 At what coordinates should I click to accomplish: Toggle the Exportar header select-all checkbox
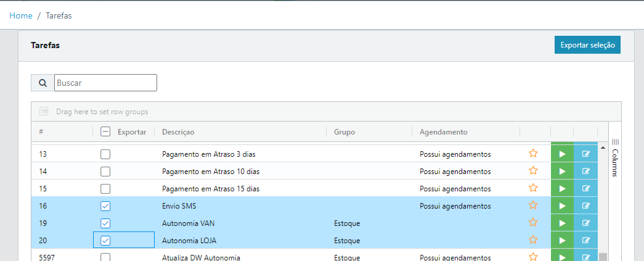[x=105, y=132]
